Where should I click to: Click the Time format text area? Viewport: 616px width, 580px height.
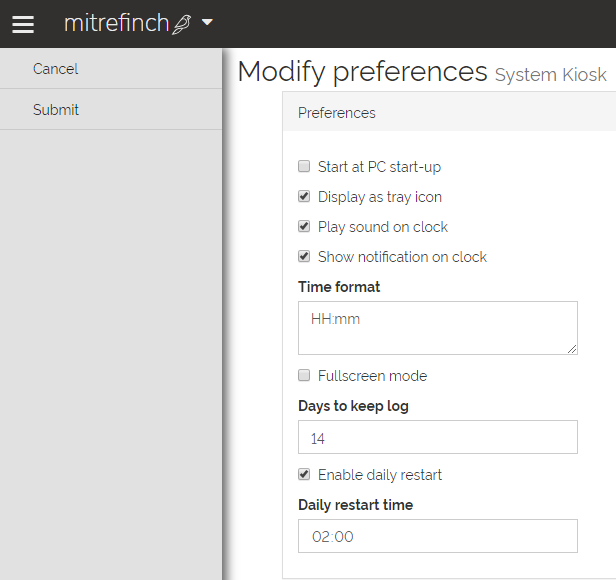[437, 328]
